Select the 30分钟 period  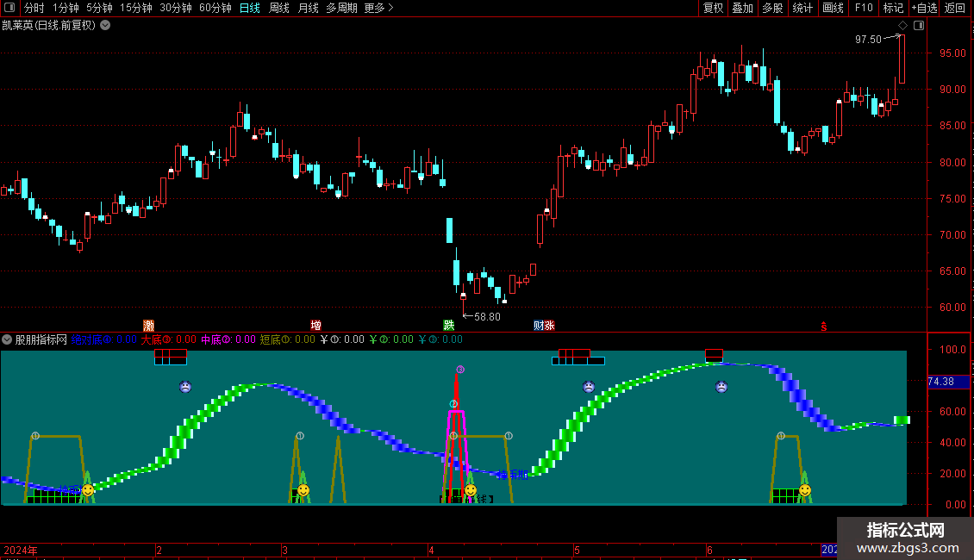[x=176, y=8]
